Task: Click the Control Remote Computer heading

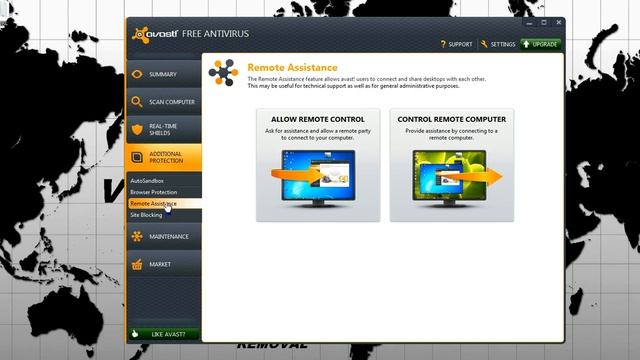Action: point(452,119)
